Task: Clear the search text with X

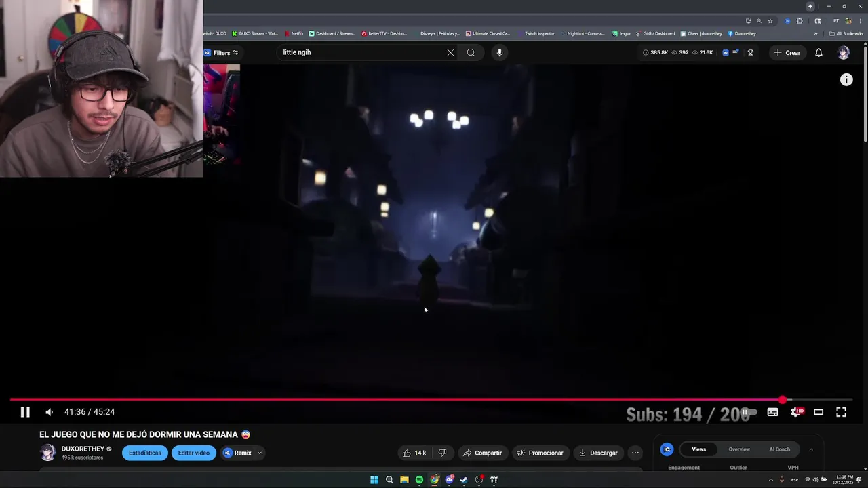Action: (450, 52)
